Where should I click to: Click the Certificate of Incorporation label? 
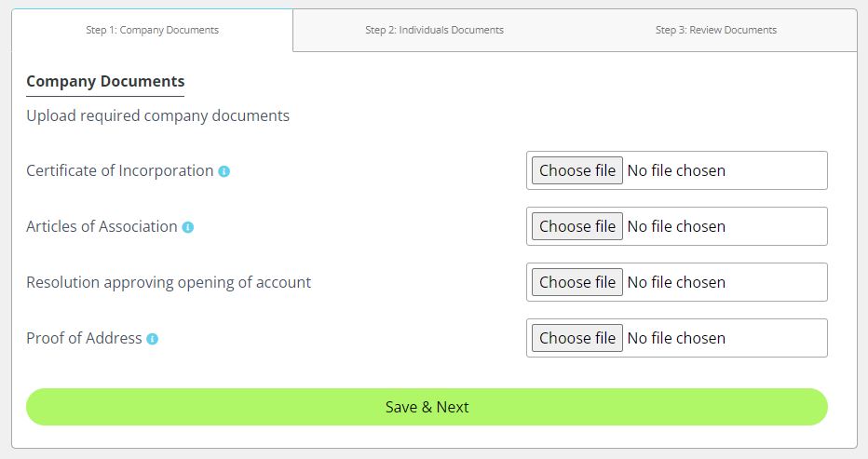point(119,171)
